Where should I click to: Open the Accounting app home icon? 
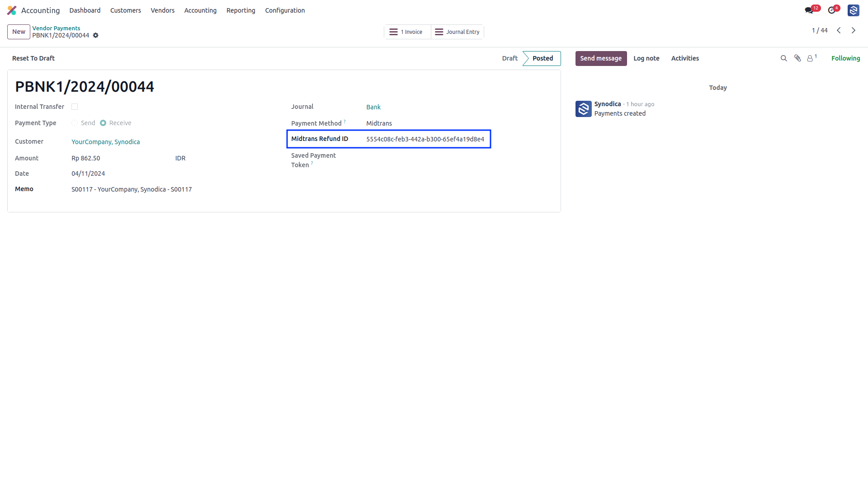(12, 10)
